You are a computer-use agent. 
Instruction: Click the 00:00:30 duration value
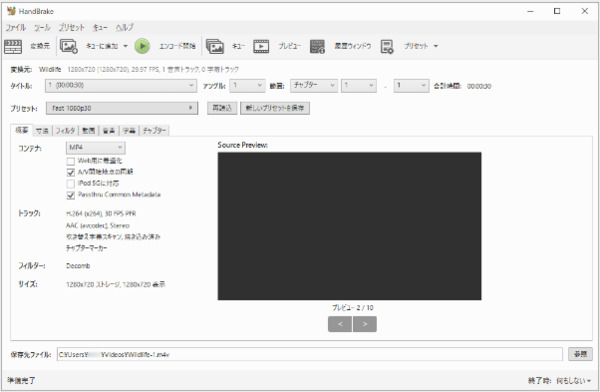tap(479, 86)
